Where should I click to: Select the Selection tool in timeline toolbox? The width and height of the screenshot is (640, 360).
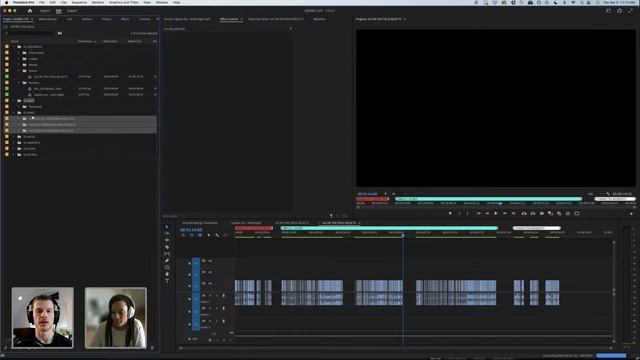(x=167, y=227)
